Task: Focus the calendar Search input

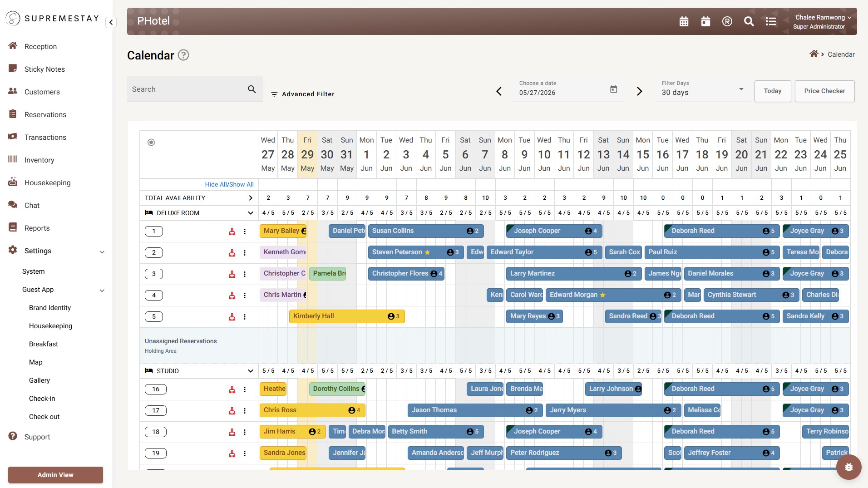Action: [x=187, y=89]
